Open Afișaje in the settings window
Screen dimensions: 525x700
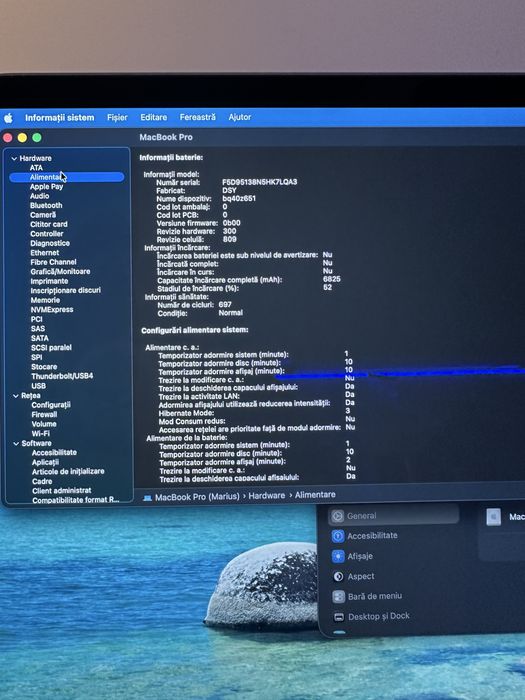(x=360, y=556)
